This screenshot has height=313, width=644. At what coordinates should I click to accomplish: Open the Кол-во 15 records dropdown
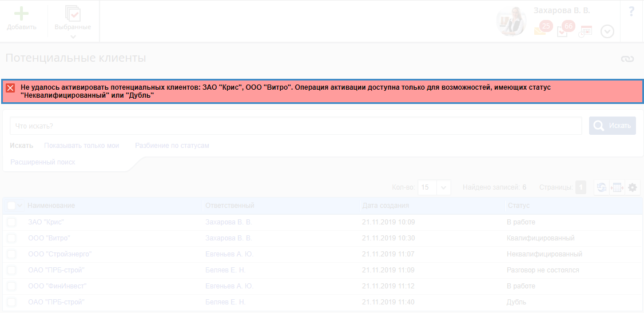tap(434, 187)
